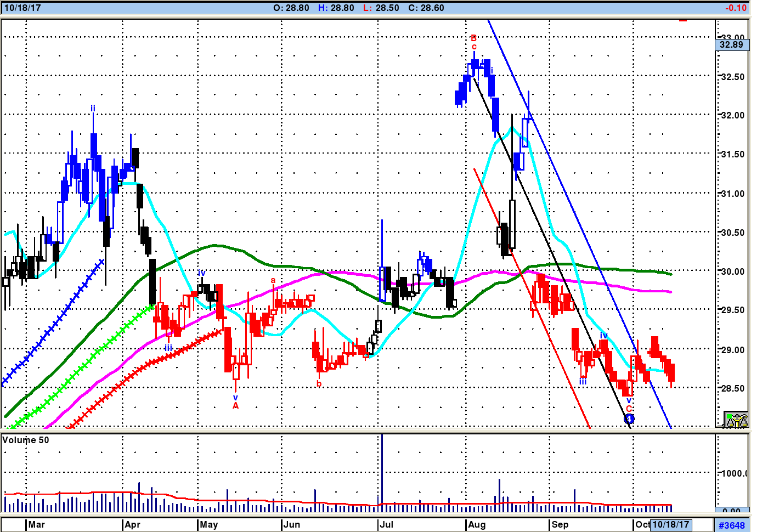
Task: Click the Apr label on the time axis
Action: pyautogui.click(x=132, y=524)
